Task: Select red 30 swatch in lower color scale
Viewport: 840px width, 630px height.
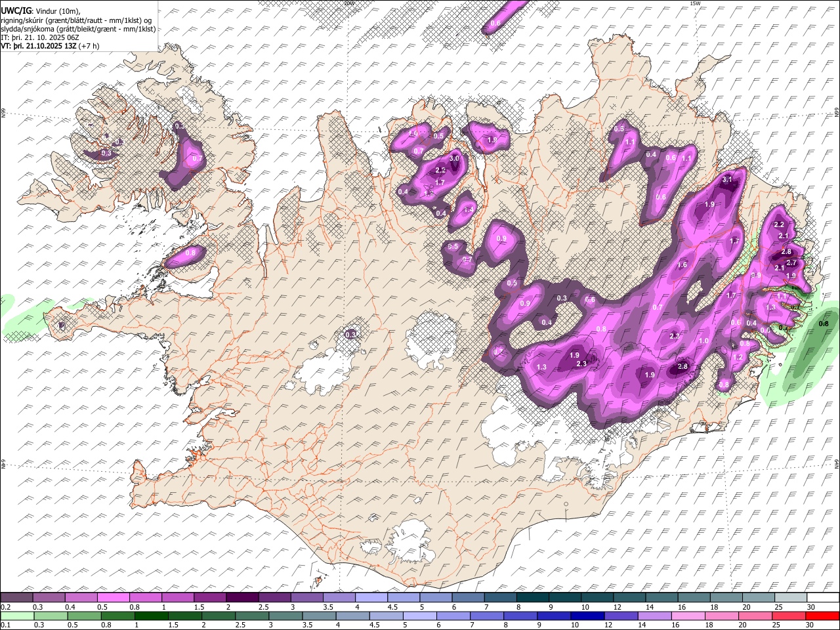Action: pos(822,616)
